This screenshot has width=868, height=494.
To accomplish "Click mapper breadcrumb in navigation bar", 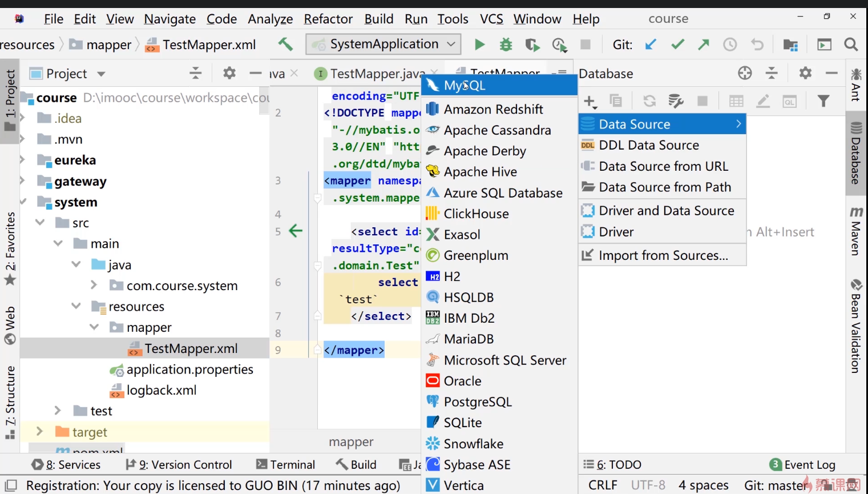I will point(100,45).
